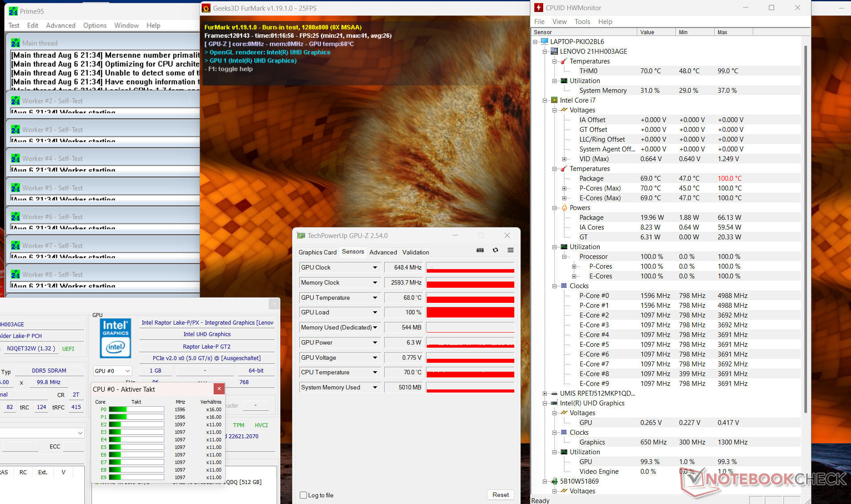Click the GPU-Z title bar icon
The image size is (851, 504).
[301, 236]
